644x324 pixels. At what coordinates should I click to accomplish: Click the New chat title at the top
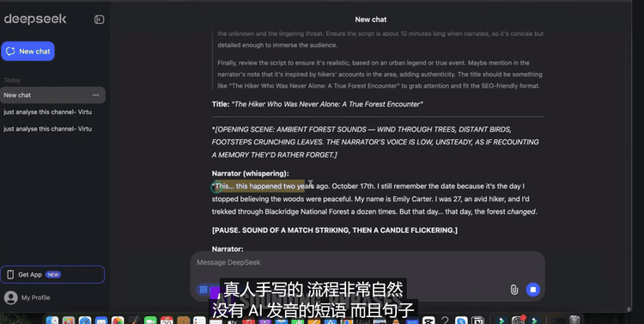pyautogui.click(x=371, y=19)
